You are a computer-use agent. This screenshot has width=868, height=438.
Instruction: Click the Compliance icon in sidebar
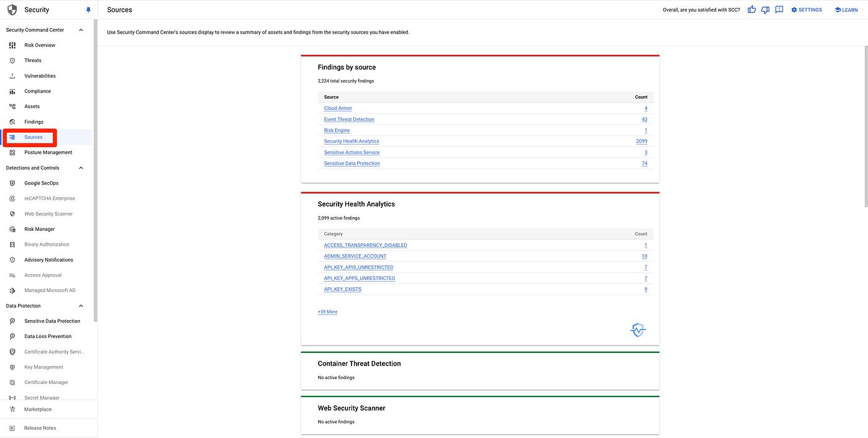[x=12, y=91]
